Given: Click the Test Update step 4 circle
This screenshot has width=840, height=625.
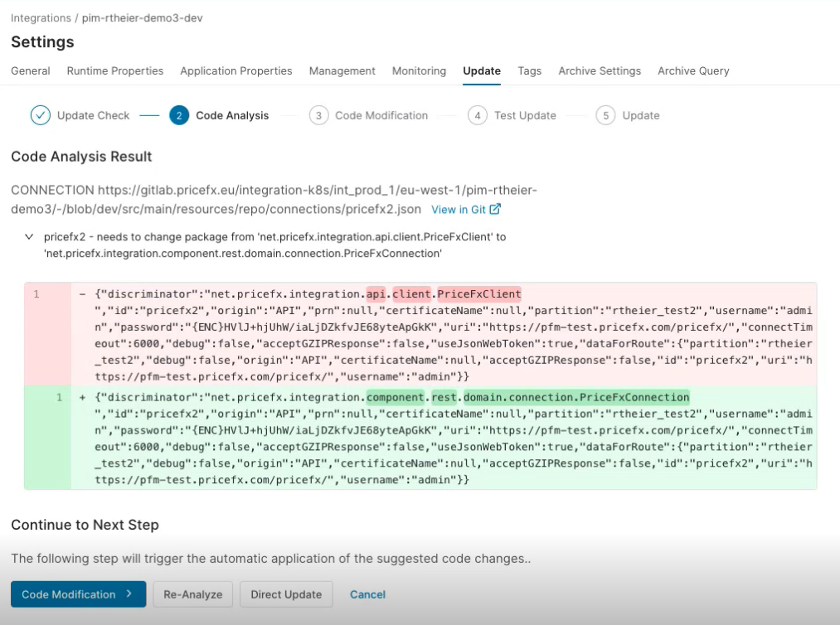Looking at the screenshot, I should (x=477, y=115).
